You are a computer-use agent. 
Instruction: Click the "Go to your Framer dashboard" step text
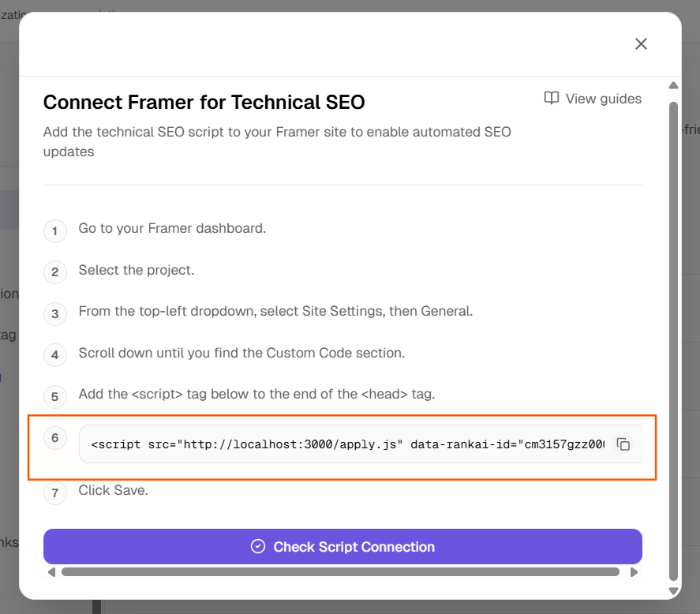click(172, 228)
